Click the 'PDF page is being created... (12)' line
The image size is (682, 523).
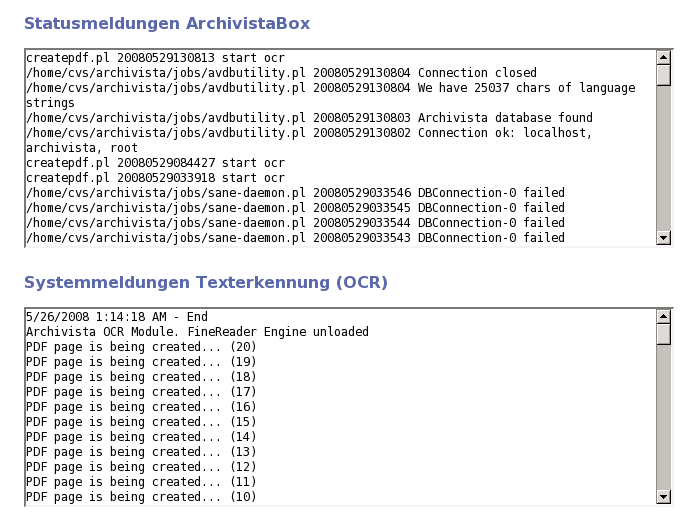pos(141,467)
